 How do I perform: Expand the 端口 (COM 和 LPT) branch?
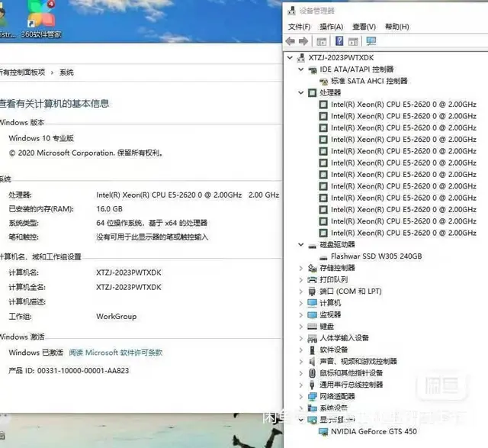(301, 292)
